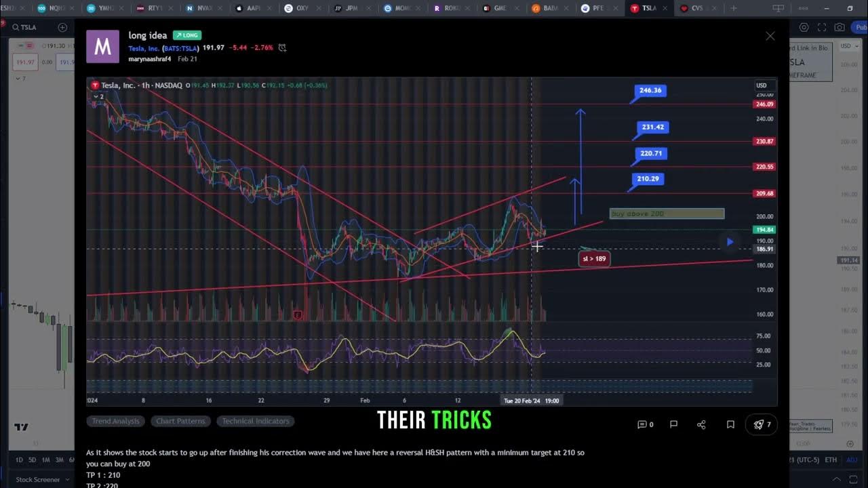Close the long idea popup
Screen dimensions: 868x488
770,36
